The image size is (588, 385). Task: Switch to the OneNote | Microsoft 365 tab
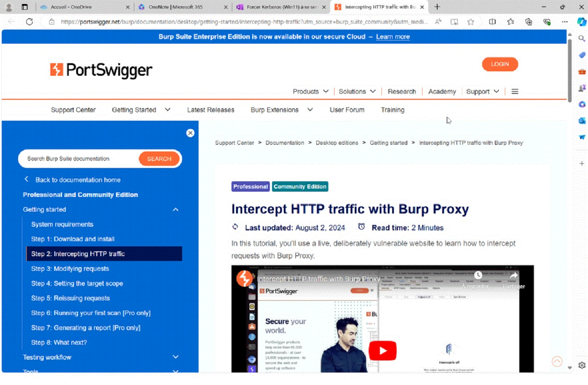(x=176, y=7)
